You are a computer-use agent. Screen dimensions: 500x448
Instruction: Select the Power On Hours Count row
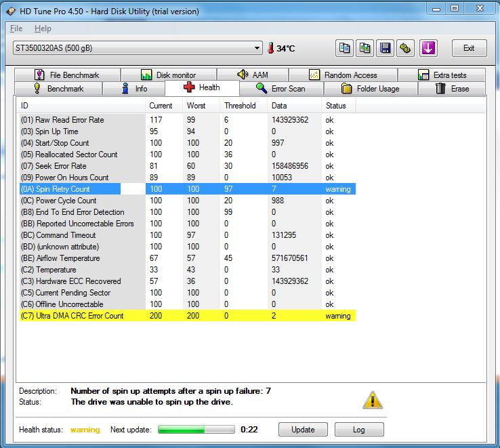pyautogui.click(x=188, y=178)
